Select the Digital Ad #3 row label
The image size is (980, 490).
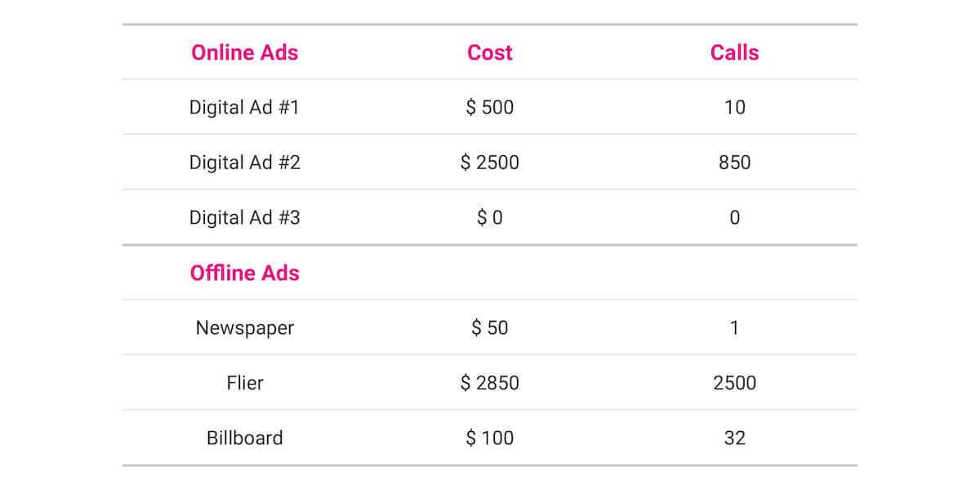244,217
